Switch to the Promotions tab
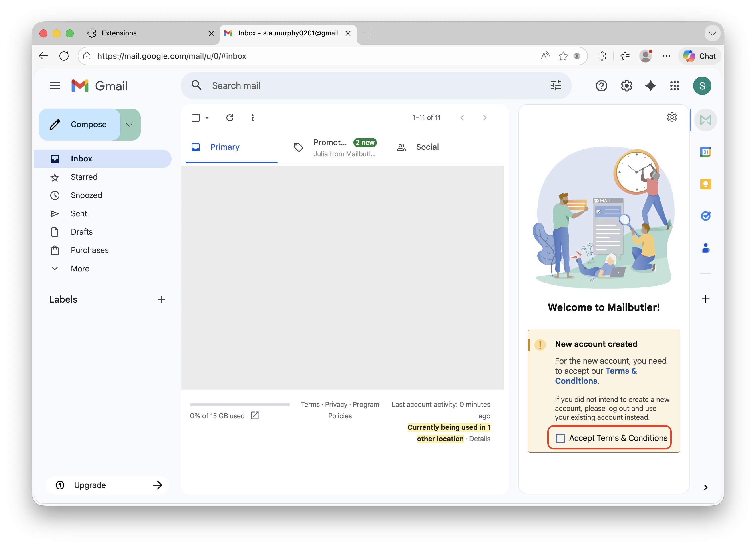Viewport: 756px width, 548px height. point(335,147)
